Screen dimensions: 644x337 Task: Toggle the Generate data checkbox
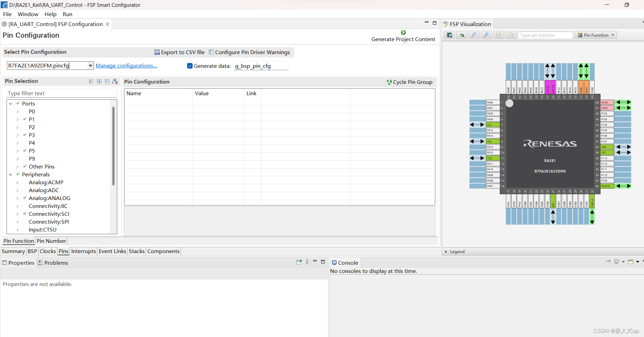(x=190, y=66)
